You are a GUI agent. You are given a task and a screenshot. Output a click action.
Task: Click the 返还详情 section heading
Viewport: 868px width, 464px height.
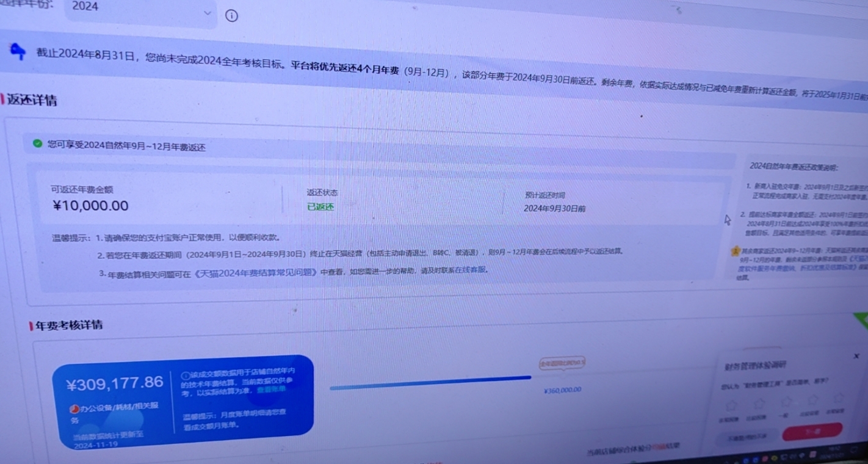32,100
